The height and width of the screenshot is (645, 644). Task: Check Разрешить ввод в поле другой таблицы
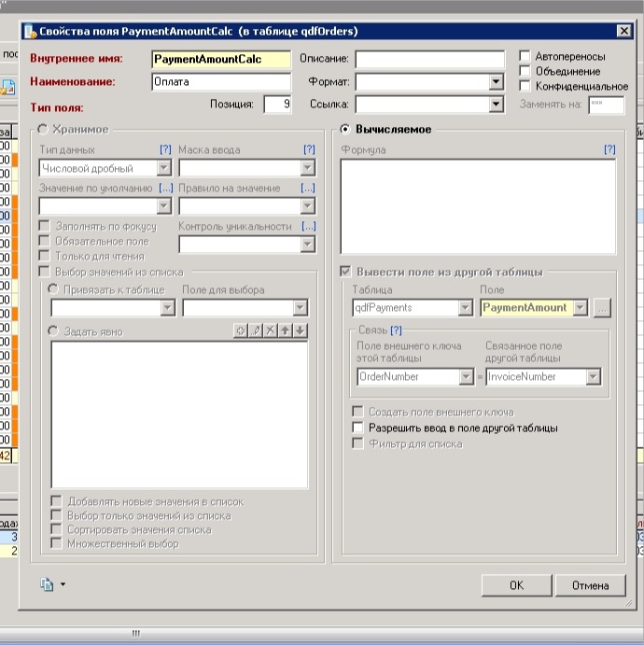pos(357,428)
